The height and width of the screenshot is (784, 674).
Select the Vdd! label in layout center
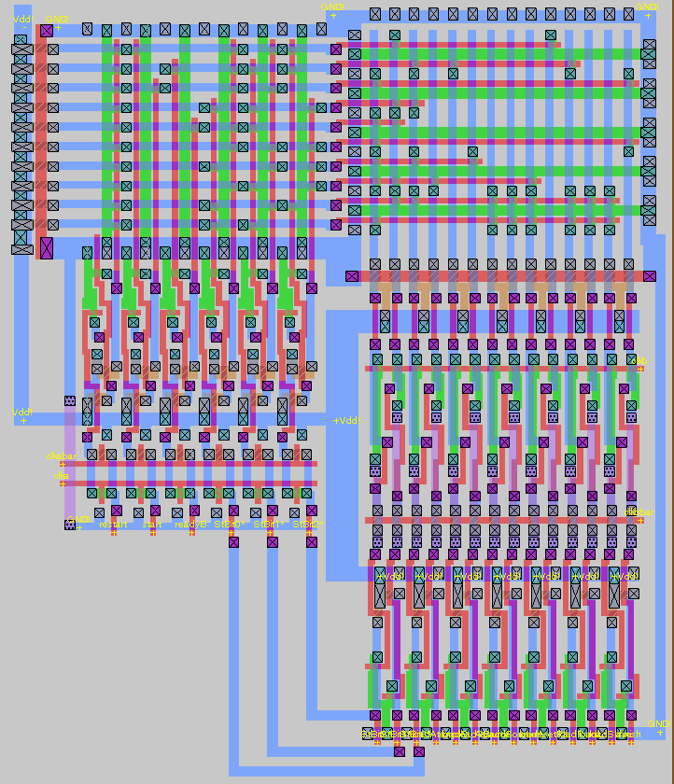(x=346, y=421)
